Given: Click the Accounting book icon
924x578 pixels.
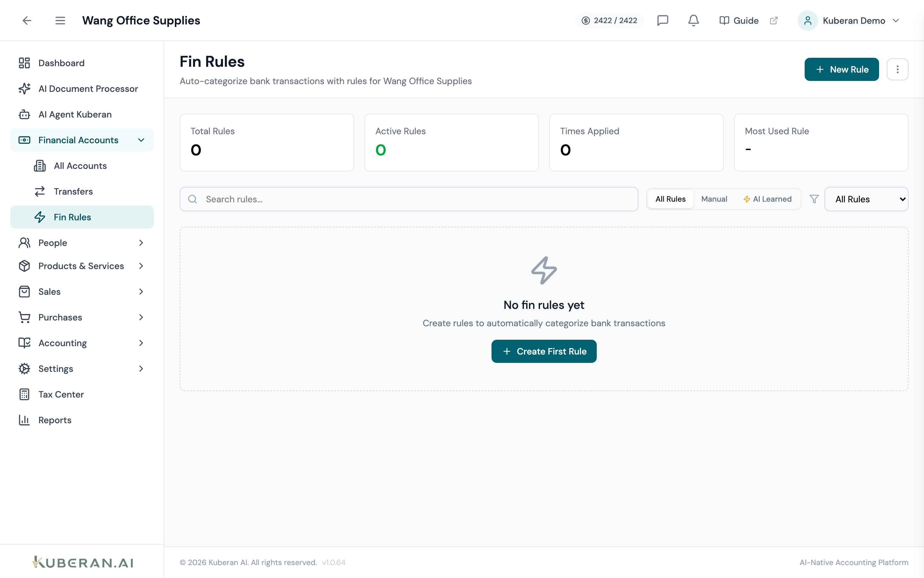Looking at the screenshot, I should tap(24, 343).
